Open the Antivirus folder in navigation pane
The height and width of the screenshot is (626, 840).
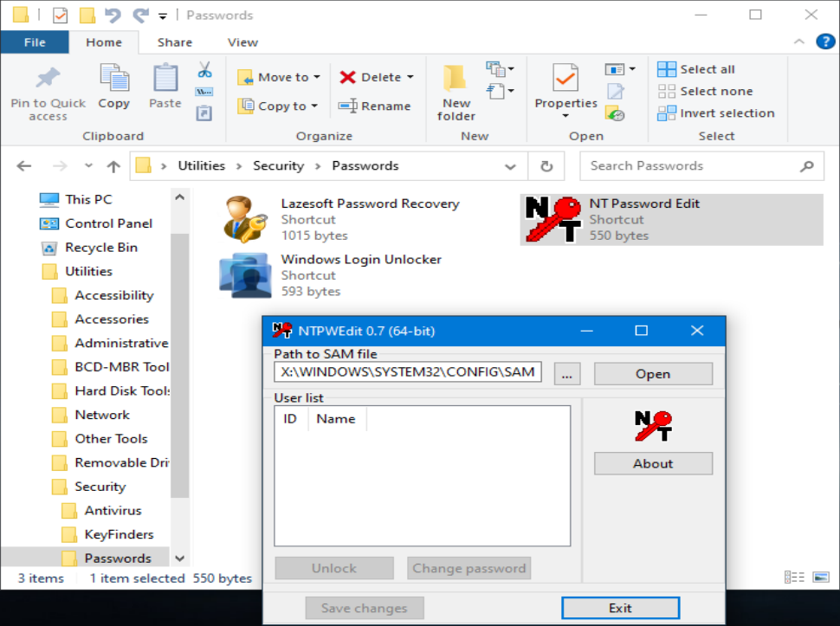tap(113, 510)
